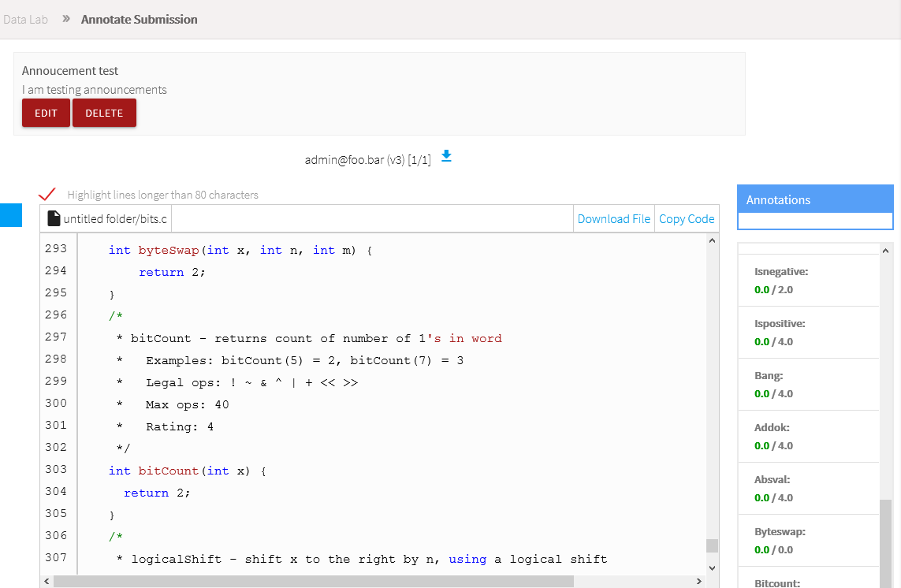Download the submission via the blue arrow icon

coord(446,157)
